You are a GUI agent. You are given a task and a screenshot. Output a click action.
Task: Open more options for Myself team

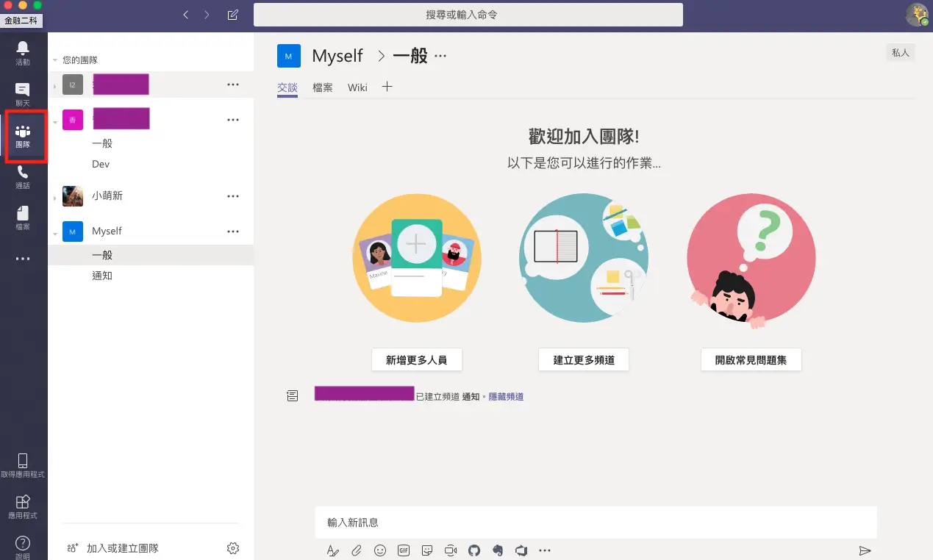click(x=233, y=231)
